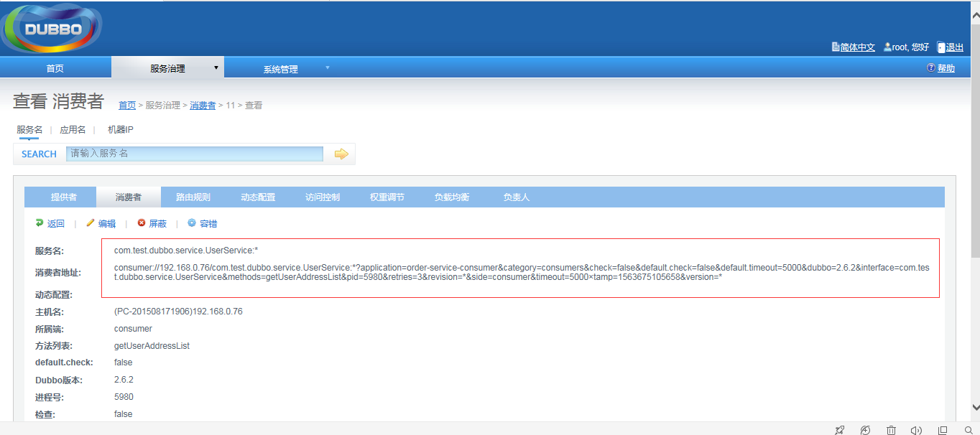Open the 权重调节 tab
Screen dimensions: 980x435
(x=387, y=197)
